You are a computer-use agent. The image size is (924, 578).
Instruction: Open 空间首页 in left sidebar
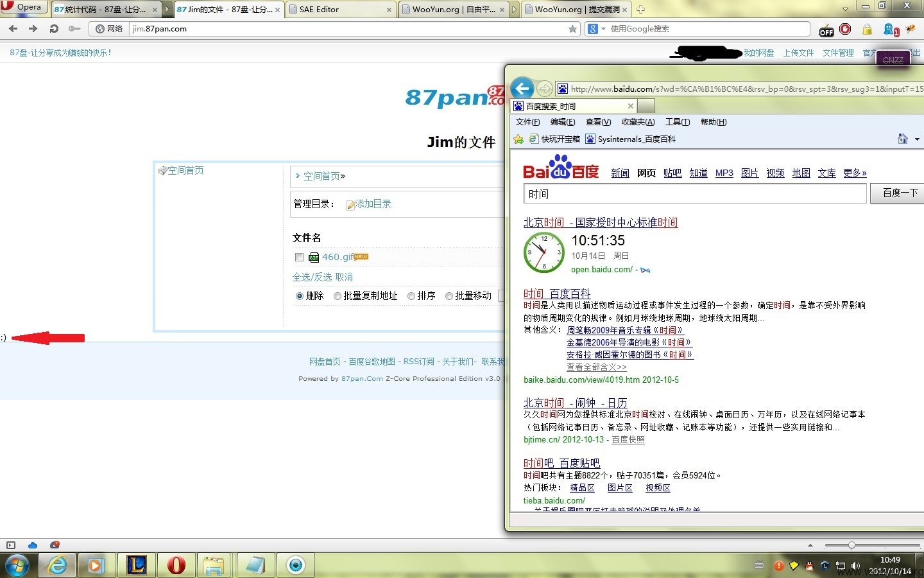(x=185, y=170)
